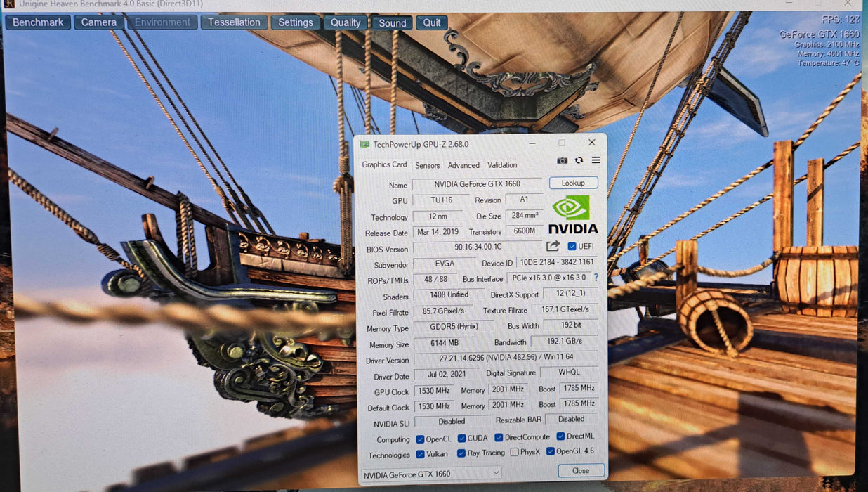Open Environment in Heaven menu
The height and width of the screenshot is (492, 868).
point(162,22)
